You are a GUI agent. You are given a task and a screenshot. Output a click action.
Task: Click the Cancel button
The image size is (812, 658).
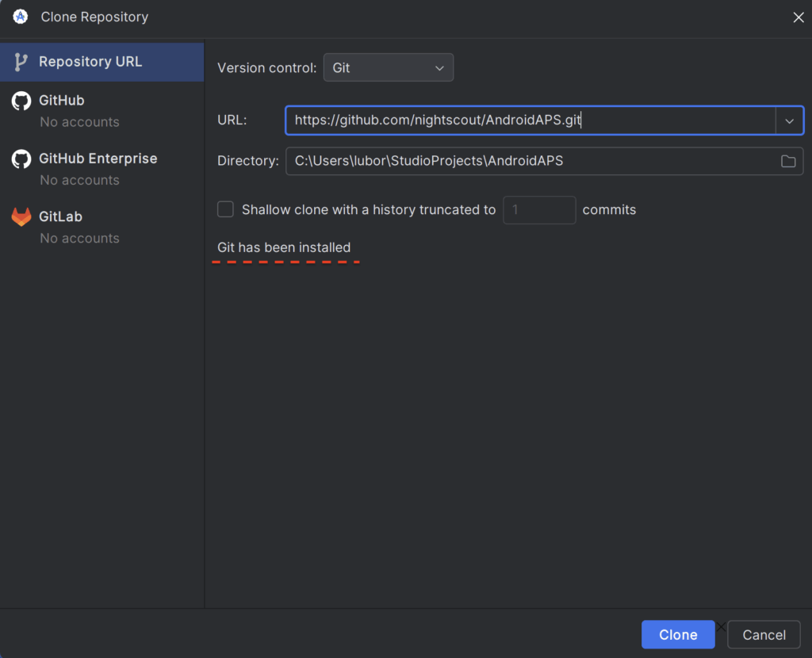click(764, 634)
